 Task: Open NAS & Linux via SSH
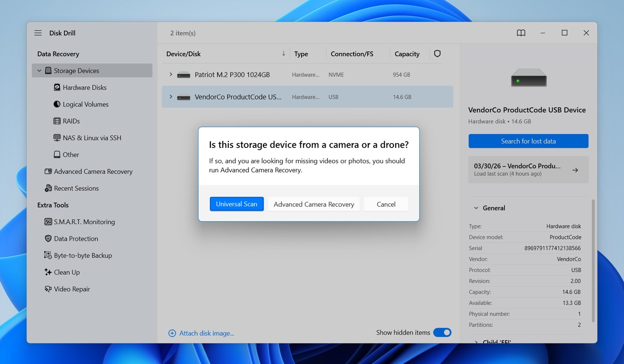pyautogui.click(x=92, y=138)
